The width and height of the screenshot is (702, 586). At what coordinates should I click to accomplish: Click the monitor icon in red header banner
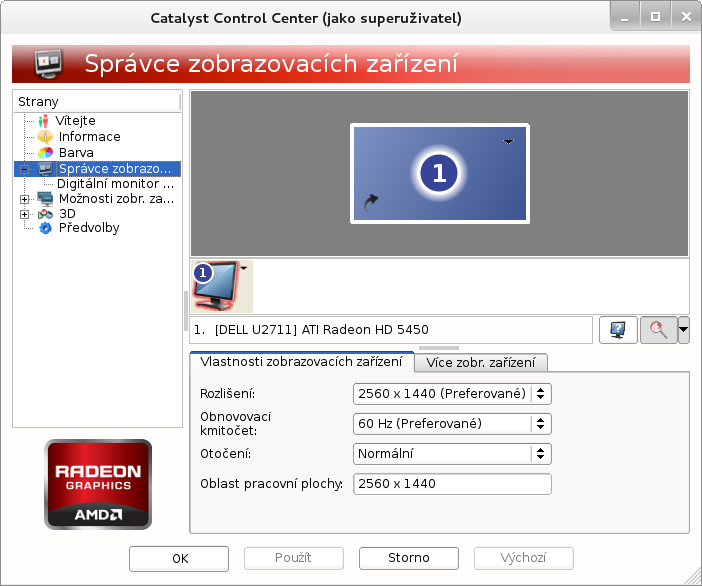tap(48, 64)
